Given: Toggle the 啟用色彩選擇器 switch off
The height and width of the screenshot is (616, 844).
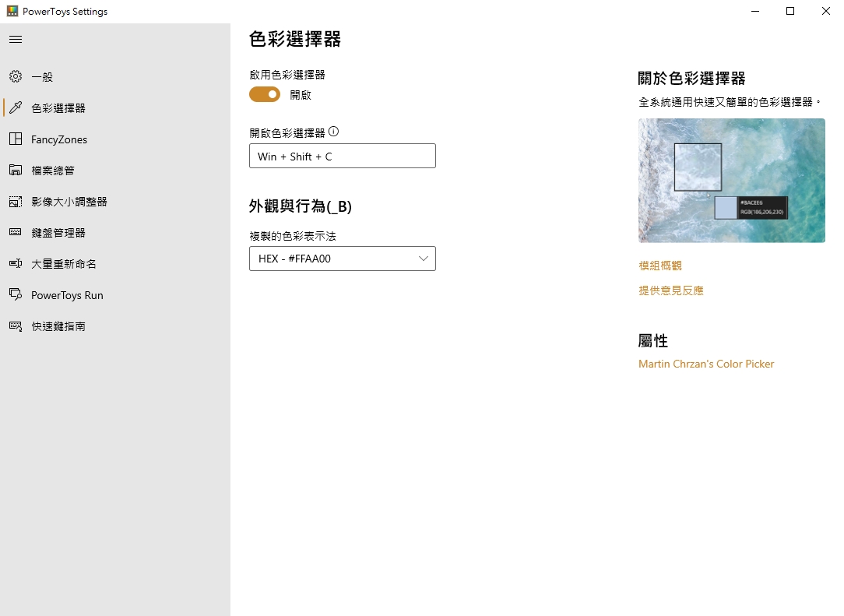Looking at the screenshot, I should [x=265, y=95].
